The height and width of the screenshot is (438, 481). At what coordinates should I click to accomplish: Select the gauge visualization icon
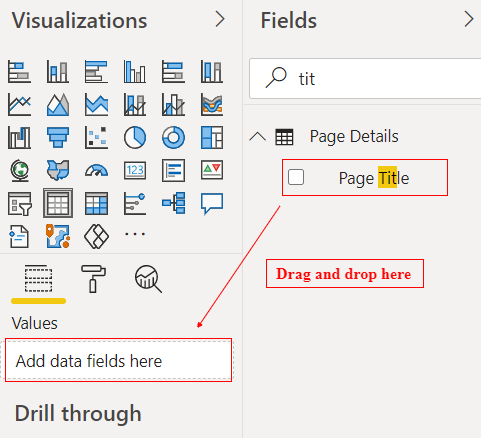pos(96,170)
